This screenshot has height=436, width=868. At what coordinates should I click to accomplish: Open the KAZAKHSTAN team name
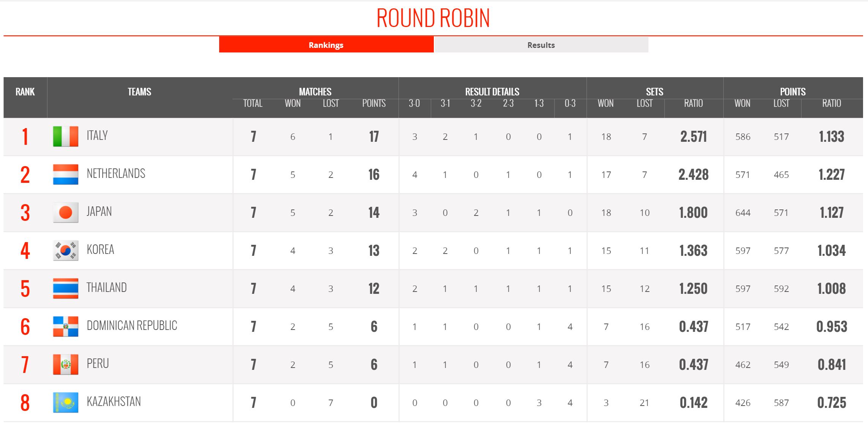pos(114,401)
